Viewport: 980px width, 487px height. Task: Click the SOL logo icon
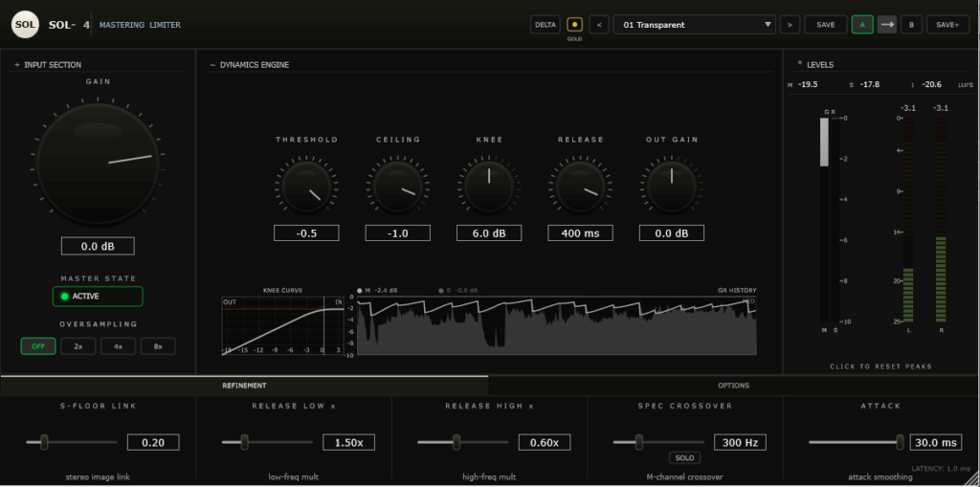click(25, 24)
